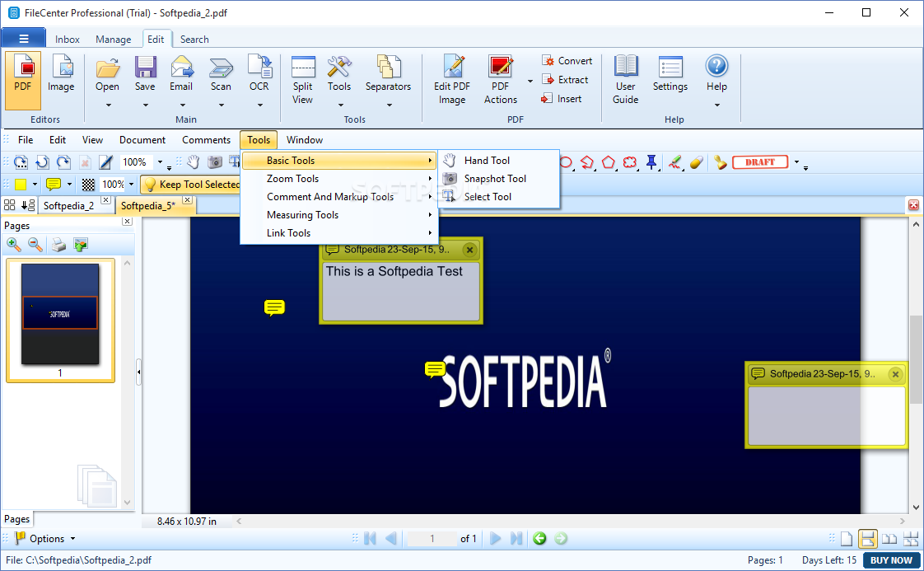Open Split View

[x=303, y=80]
